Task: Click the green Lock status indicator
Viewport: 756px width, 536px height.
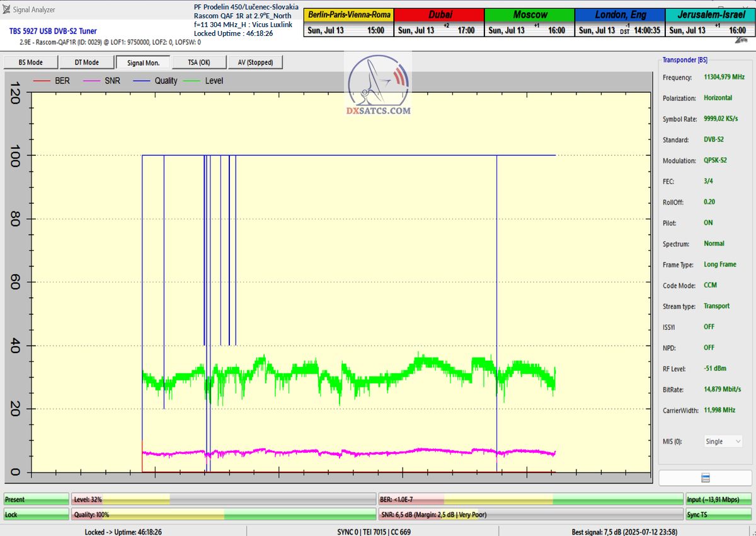Action: pyautogui.click(x=36, y=515)
